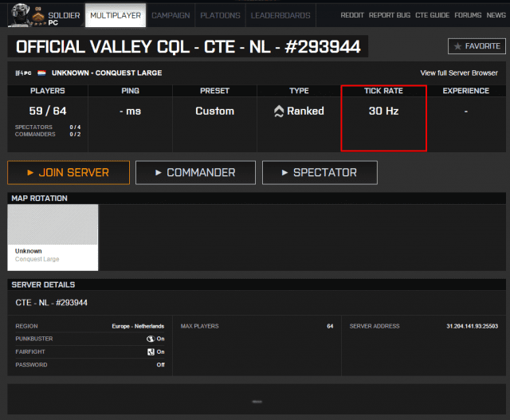Click the FairFight status icon
This screenshot has height=420, width=510.
click(150, 351)
